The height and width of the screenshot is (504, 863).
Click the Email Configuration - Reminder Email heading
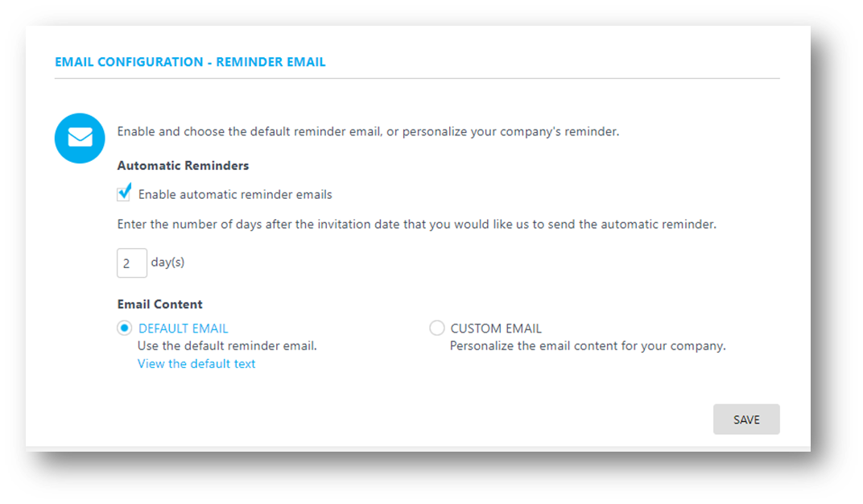point(190,62)
